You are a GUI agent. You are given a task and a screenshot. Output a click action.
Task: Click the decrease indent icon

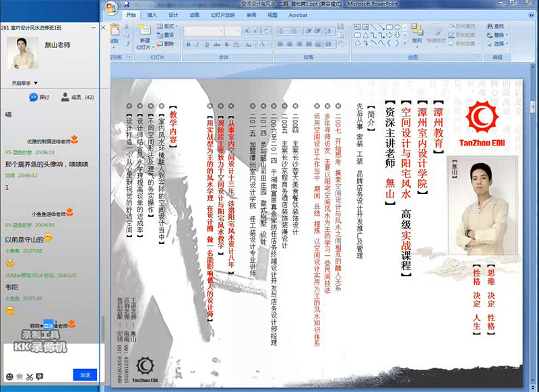point(309,31)
